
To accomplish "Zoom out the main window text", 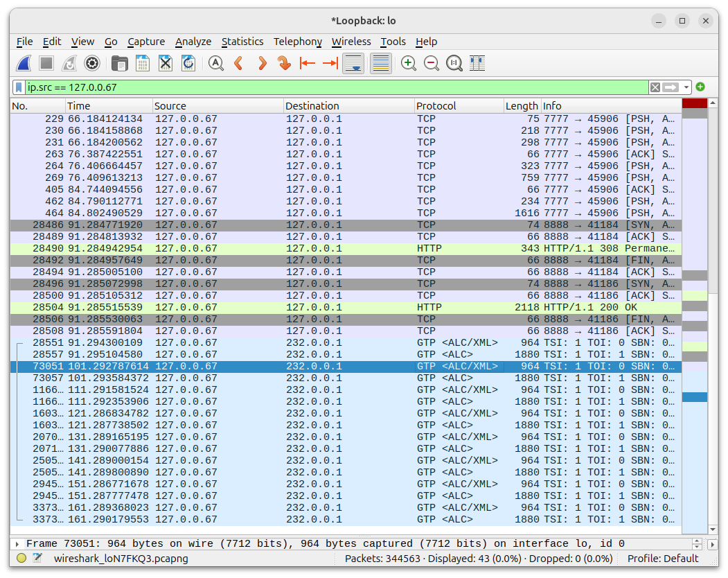I will pos(432,63).
